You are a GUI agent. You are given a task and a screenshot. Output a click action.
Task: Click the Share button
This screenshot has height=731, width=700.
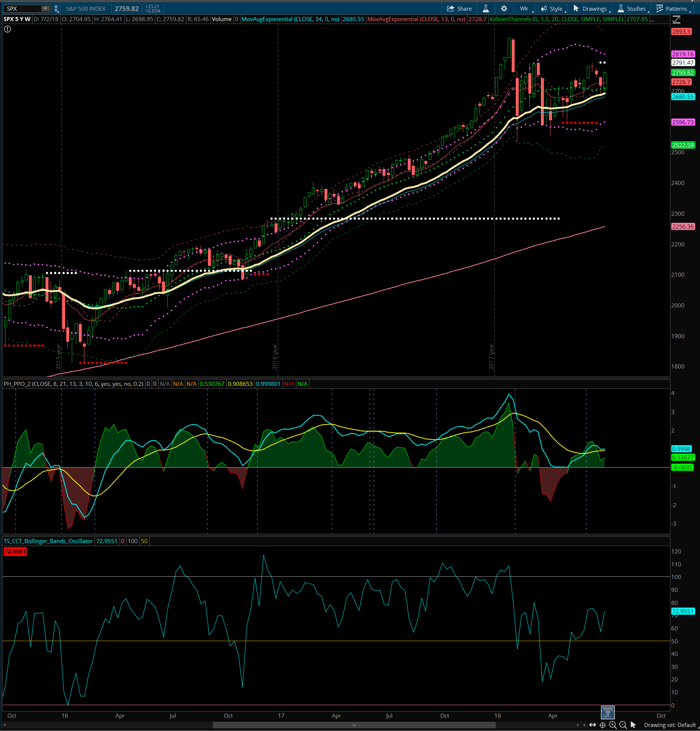point(460,9)
